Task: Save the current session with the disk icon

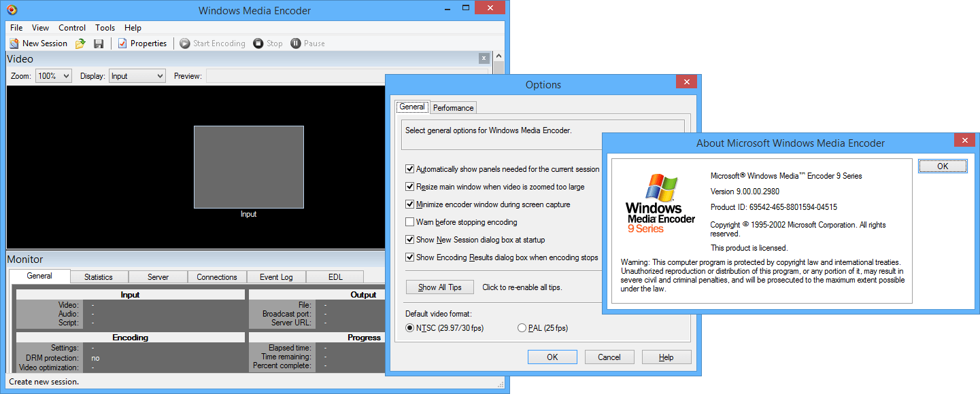Action: (98, 43)
